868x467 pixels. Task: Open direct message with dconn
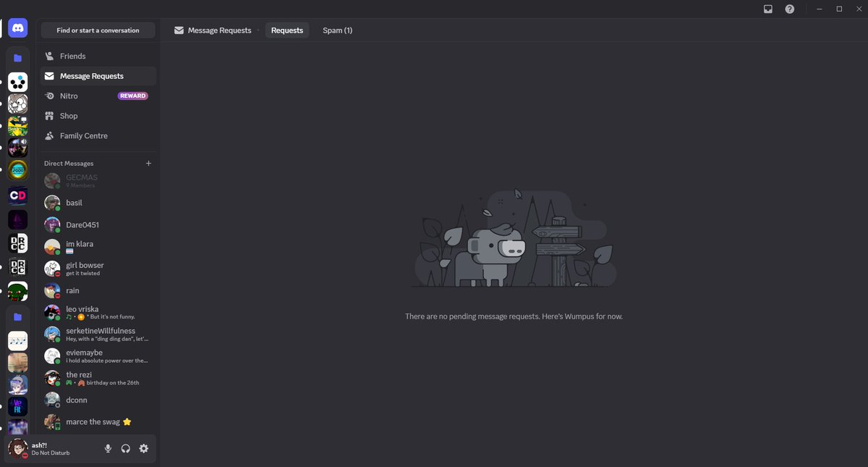coord(98,400)
